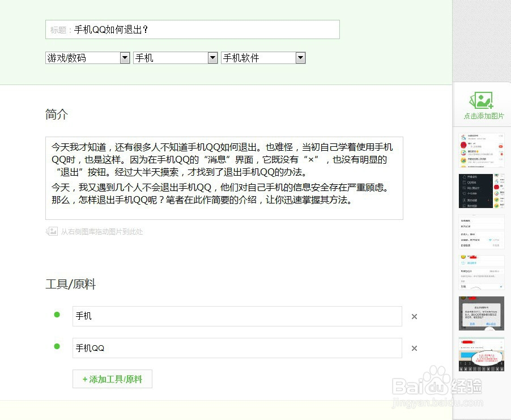Click the title field 手机QQ如何退出
The image size is (511, 420).
[193, 29]
